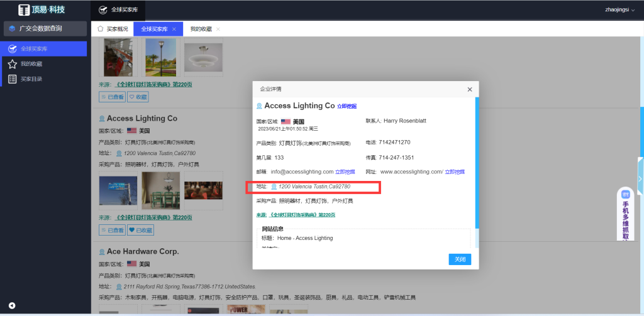Viewport: 644px width, 316px height.
Task: Expand the 广交会数据查询 sidebar section
Action: [43, 28]
